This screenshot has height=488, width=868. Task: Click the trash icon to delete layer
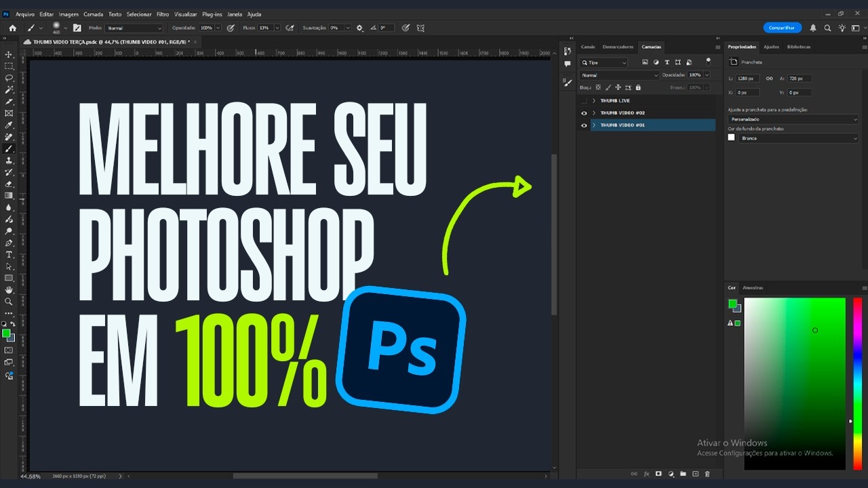pos(707,474)
